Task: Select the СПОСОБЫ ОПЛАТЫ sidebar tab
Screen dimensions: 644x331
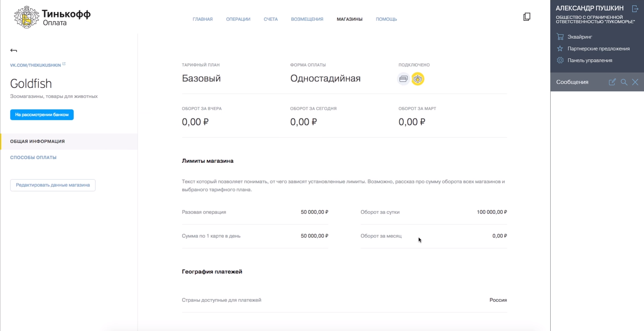Action: coord(33,157)
